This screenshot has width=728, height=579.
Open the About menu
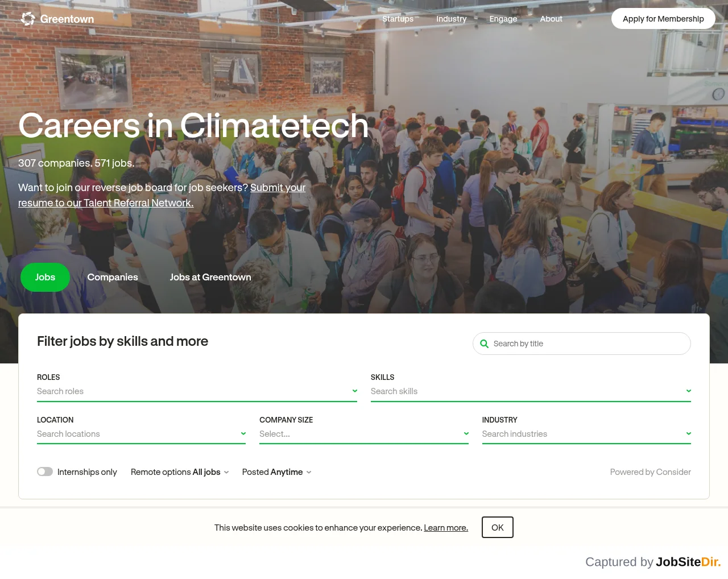click(551, 19)
